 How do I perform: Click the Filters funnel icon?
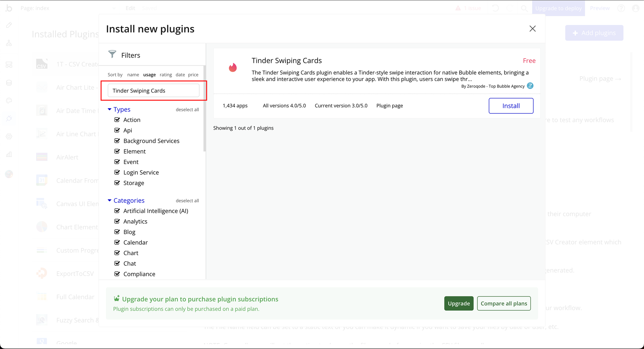[x=112, y=54]
